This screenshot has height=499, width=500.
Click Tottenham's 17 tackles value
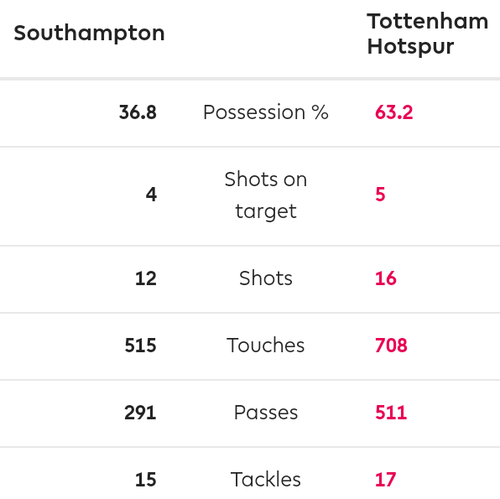point(386,480)
